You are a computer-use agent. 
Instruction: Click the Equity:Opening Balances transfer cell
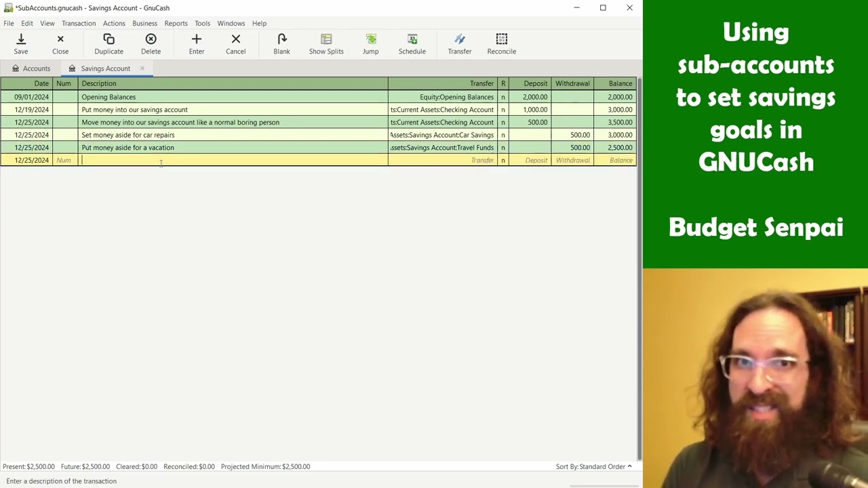tap(442, 97)
